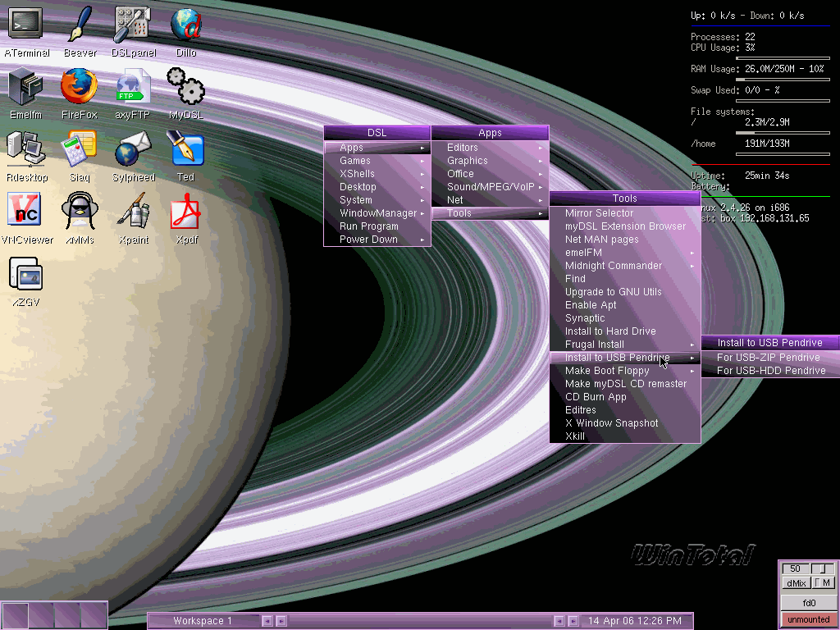
Task: Click the dMix mixer button
Action: [x=795, y=583]
